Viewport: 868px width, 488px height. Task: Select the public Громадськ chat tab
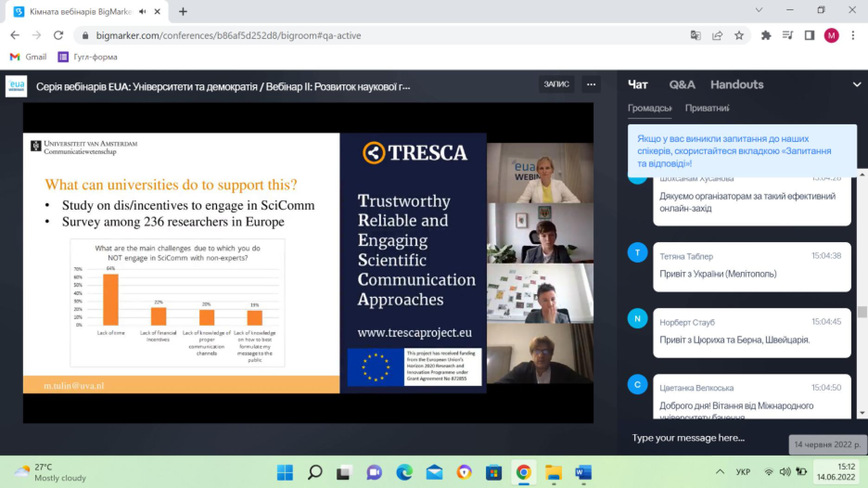[x=650, y=108]
